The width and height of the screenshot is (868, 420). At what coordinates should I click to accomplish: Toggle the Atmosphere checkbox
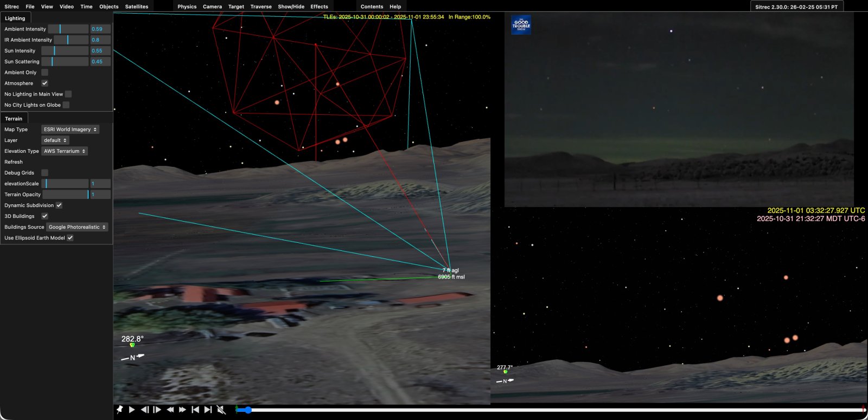45,83
